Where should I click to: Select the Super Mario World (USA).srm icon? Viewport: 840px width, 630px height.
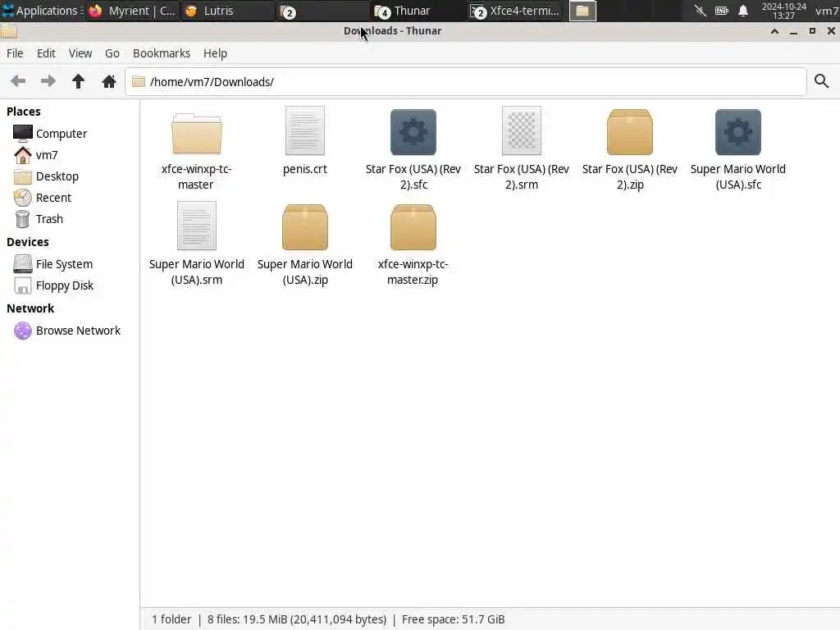click(x=197, y=226)
